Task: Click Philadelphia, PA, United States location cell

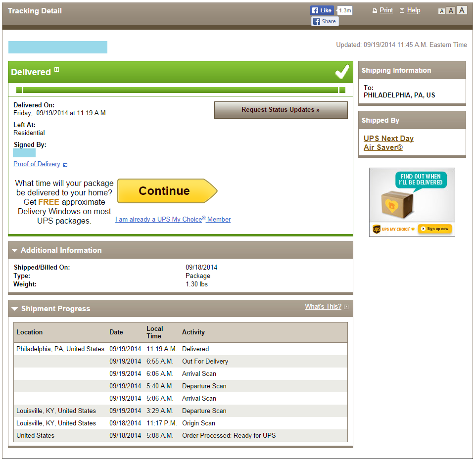Action: tap(60, 349)
